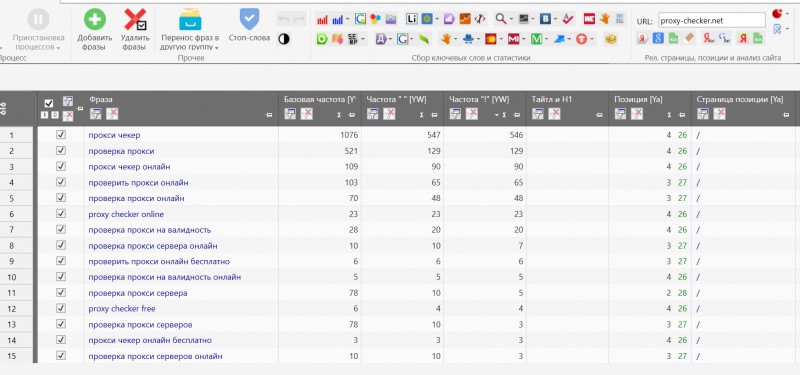Click the "Li" LiveInternet icon
This screenshot has height=375, width=800.
coord(412,19)
